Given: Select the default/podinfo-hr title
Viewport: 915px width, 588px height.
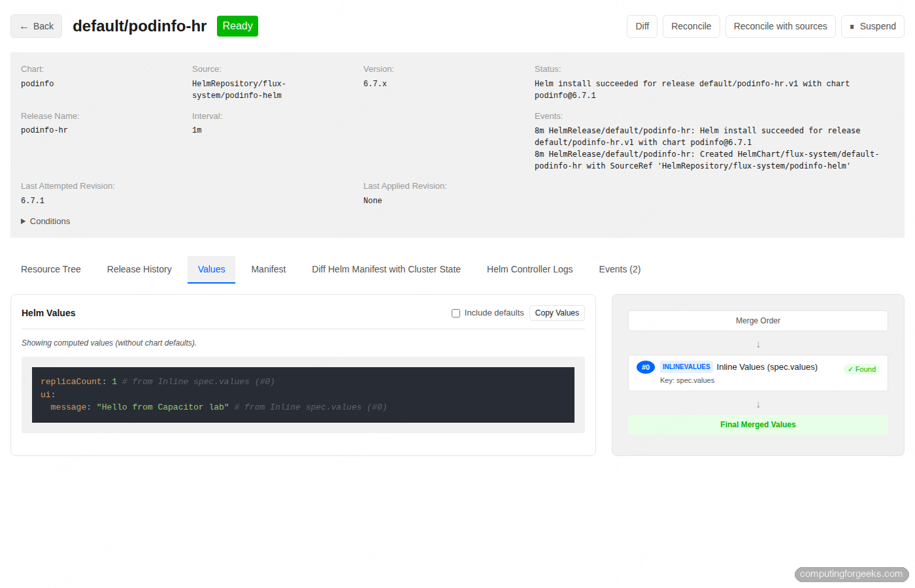Looking at the screenshot, I should 139,26.
